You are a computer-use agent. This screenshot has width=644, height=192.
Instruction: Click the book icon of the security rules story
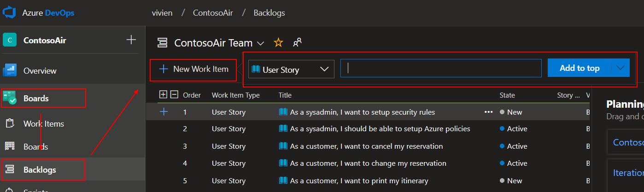[x=283, y=112]
